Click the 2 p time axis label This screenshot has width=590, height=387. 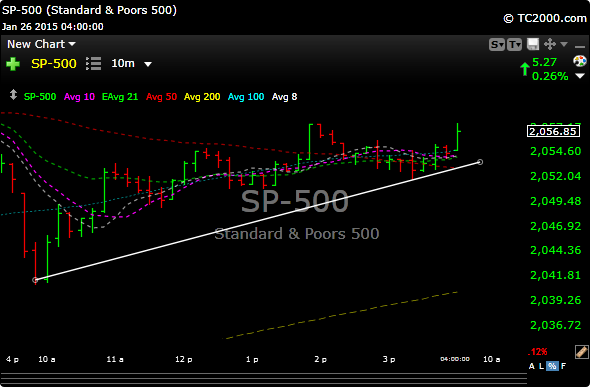[x=321, y=359]
